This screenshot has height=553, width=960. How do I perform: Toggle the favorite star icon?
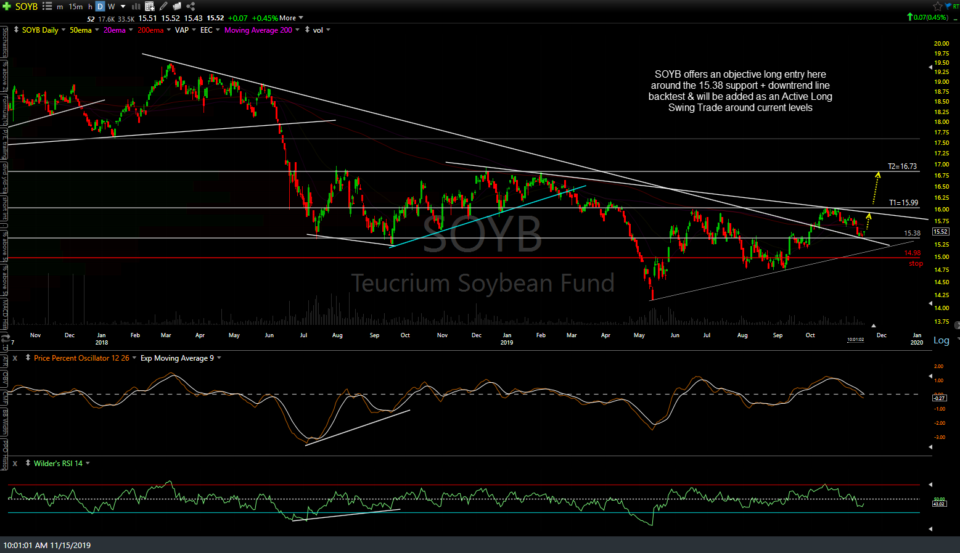click(x=938, y=6)
